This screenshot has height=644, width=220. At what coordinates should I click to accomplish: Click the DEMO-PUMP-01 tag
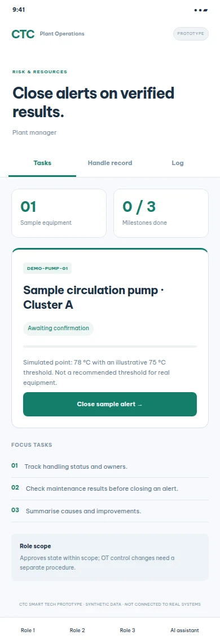(47, 269)
